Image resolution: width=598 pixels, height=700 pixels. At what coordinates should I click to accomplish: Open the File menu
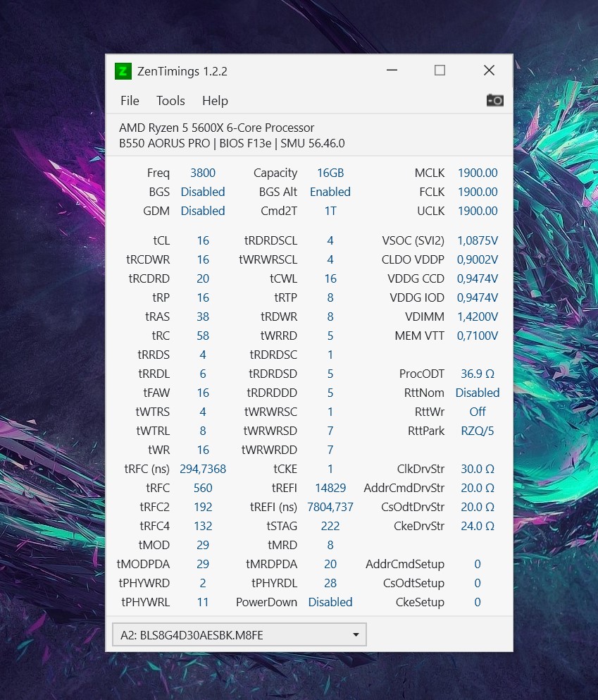pos(130,100)
